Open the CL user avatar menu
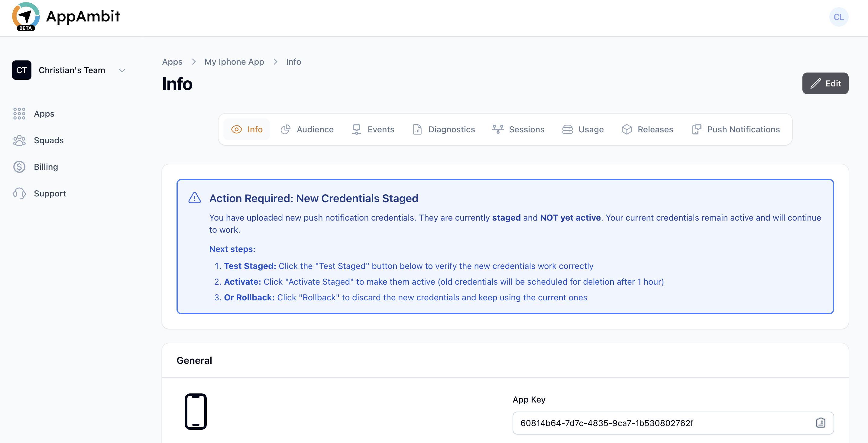 point(838,17)
